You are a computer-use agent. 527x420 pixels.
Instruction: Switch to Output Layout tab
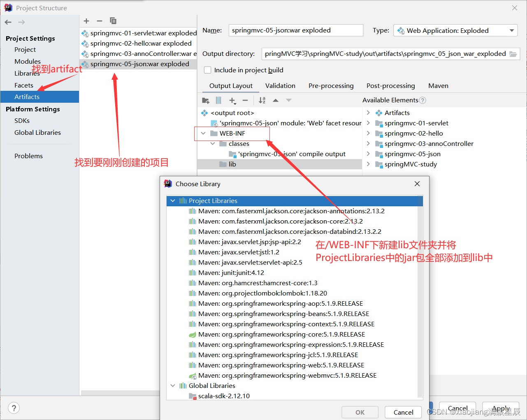click(231, 85)
